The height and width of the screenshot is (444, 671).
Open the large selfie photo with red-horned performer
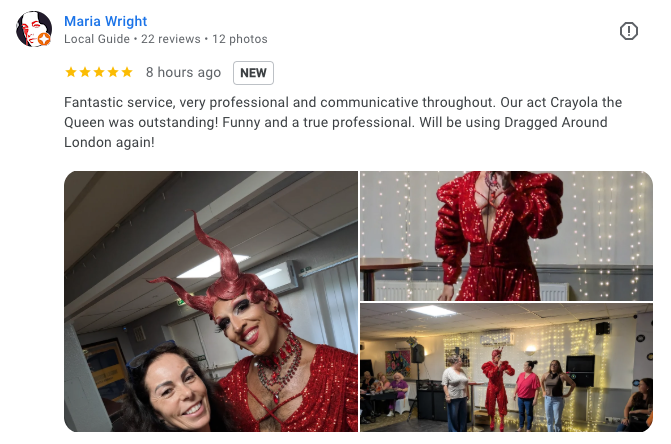(x=211, y=302)
